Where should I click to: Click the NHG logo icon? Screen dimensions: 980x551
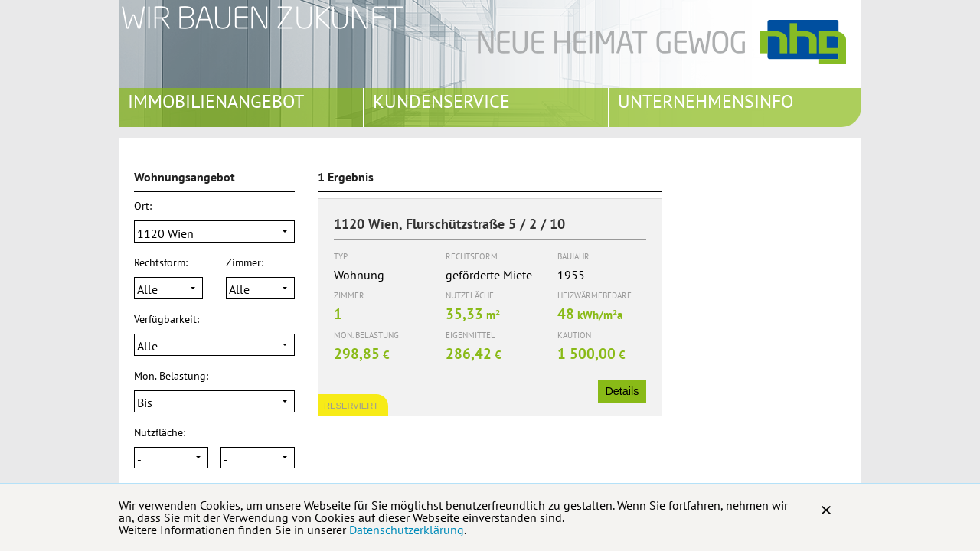click(x=802, y=42)
